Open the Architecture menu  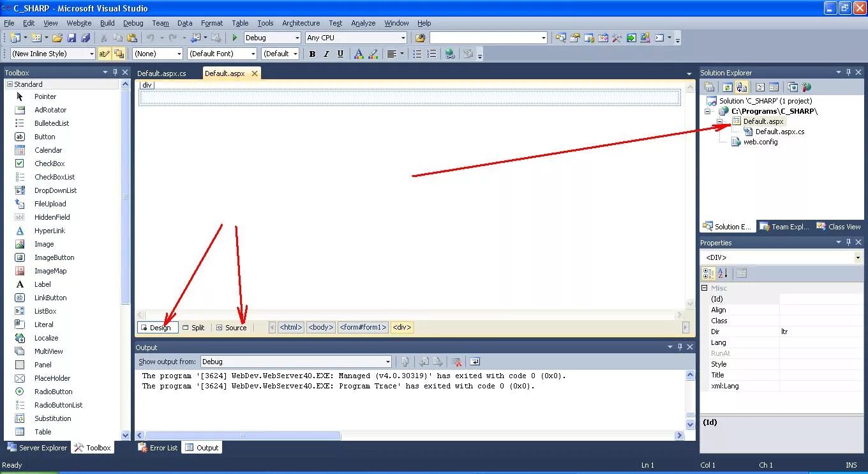301,23
